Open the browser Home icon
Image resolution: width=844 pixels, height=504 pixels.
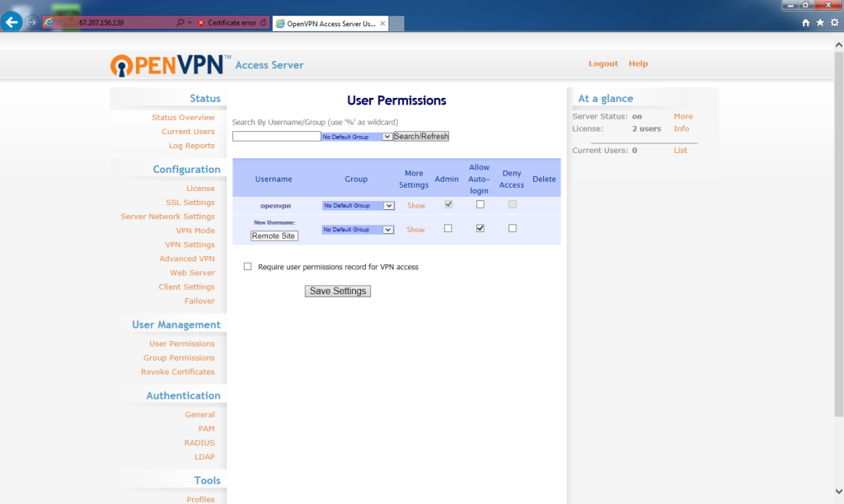coord(806,22)
